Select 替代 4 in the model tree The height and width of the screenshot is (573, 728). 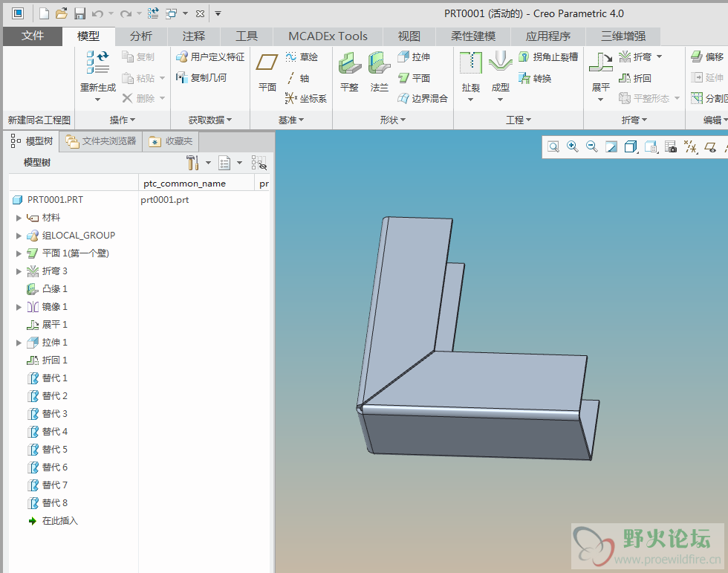coord(55,432)
